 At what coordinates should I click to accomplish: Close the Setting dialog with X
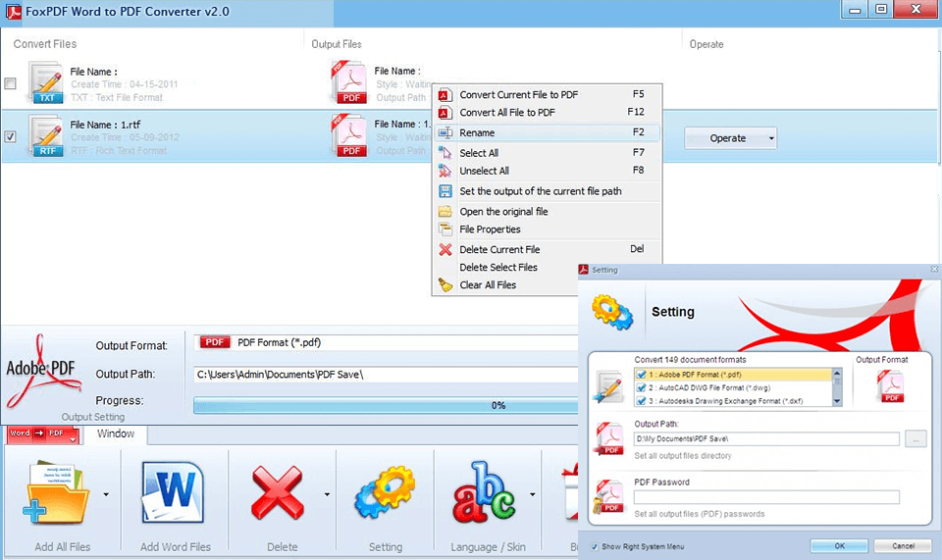tap(934, 270)
